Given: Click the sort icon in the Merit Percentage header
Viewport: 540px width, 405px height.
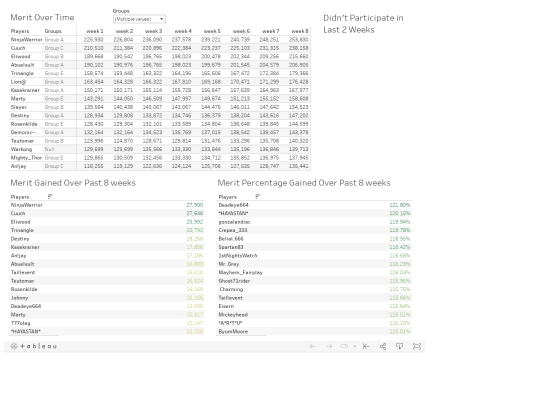Looking at the screenshot, I should coord(258,197).
